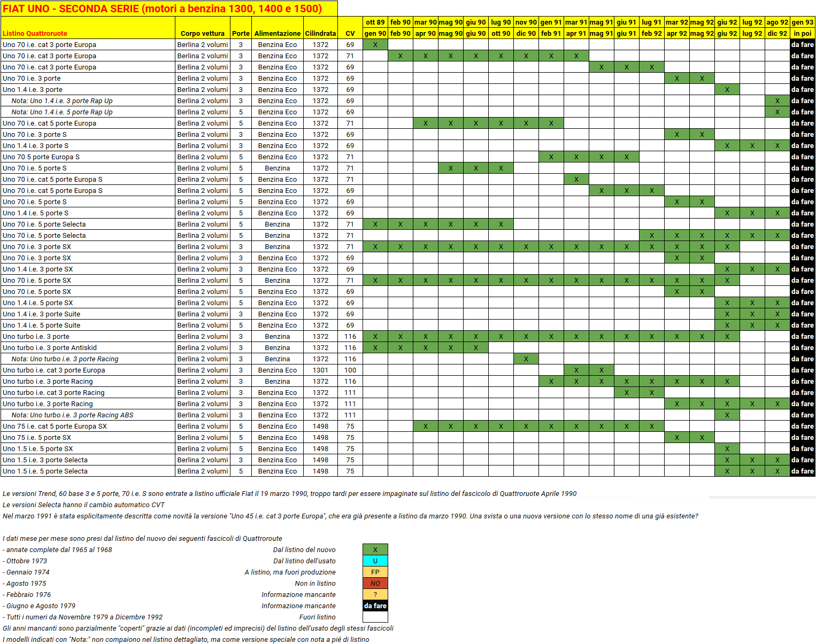Click the red NO legend swatch
The image size is (816, 644).
375,583
